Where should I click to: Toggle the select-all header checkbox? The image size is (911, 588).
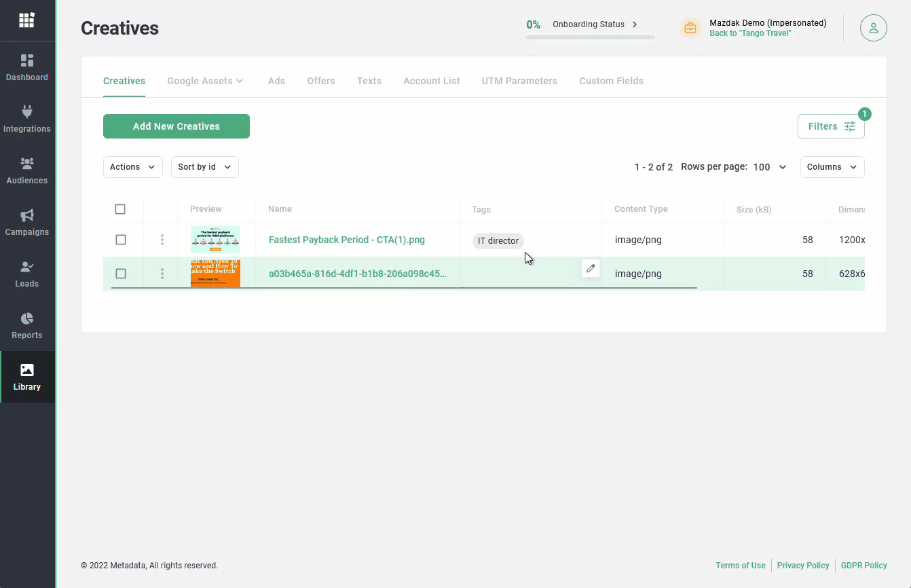tap(120, 209)
